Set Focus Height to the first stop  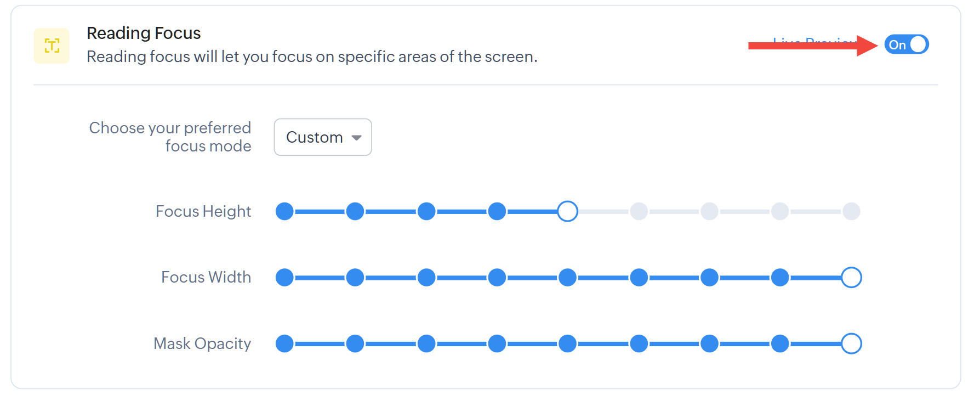tap(284, 211)
